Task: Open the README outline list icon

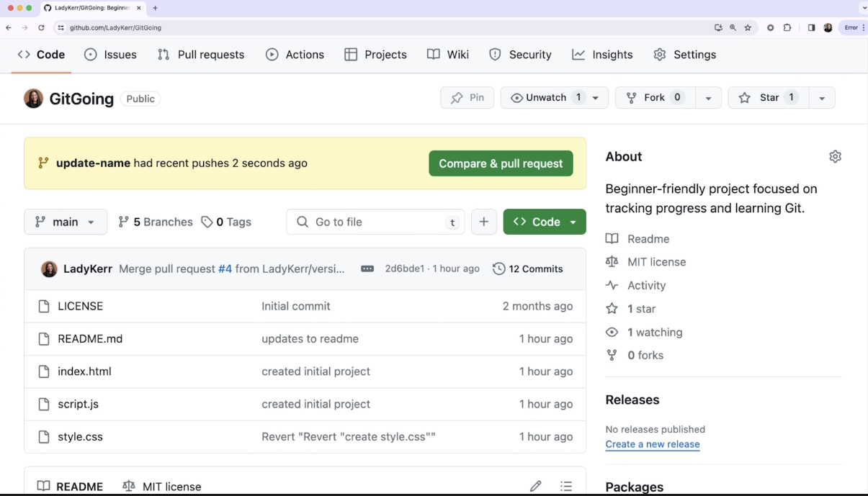Action: 567,486
